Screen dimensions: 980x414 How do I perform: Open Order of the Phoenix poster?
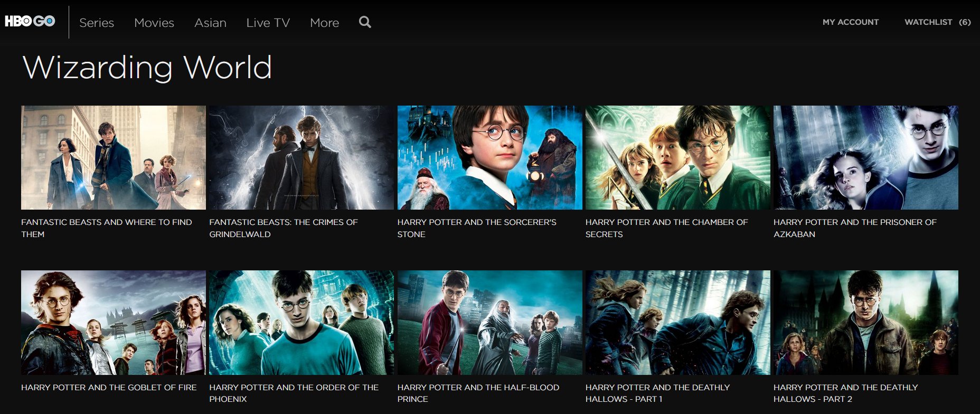(x=301, y=323)
